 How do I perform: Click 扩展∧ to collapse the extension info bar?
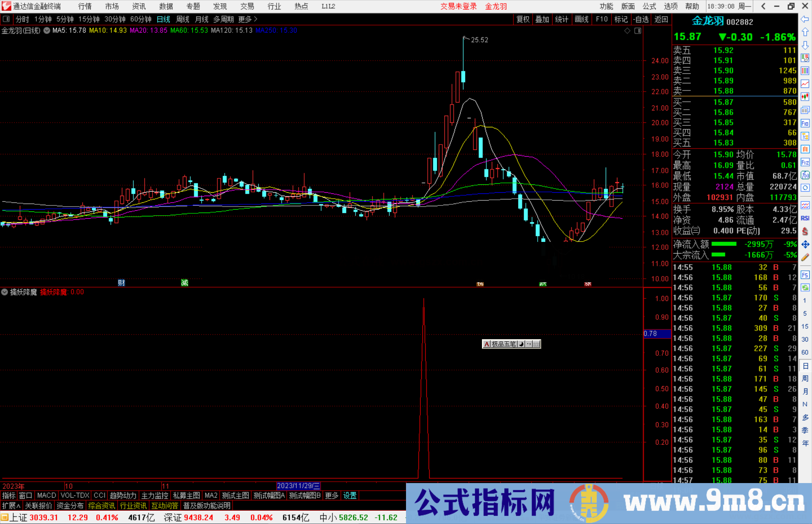coord(11,506)
